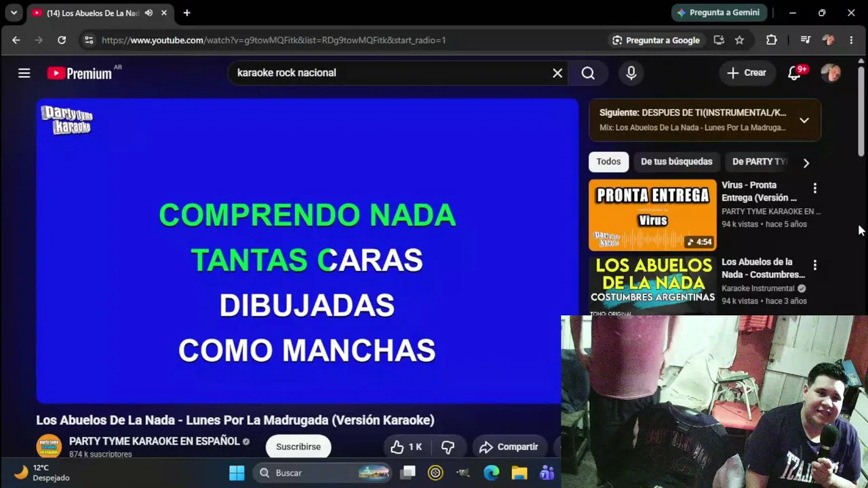The height and width of the screenshot is (488, 868).
Task: Open the yellow circular app on taskbar
Action: (435, 472)
